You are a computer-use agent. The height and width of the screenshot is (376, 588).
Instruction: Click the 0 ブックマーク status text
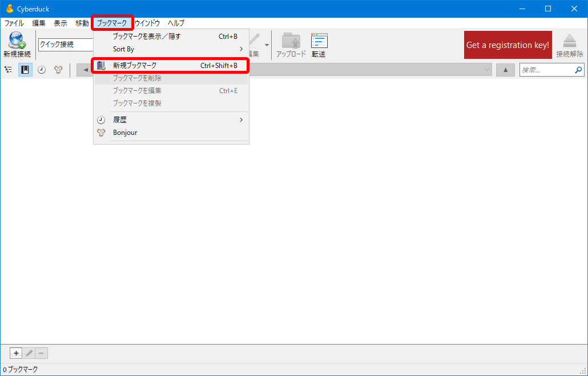click(x=20, y=370)
